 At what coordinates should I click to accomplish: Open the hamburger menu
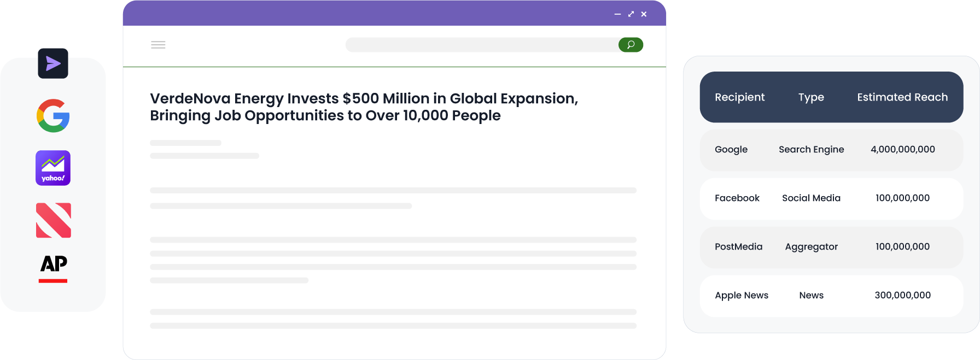pyautogui.click(x=158, y=45)
